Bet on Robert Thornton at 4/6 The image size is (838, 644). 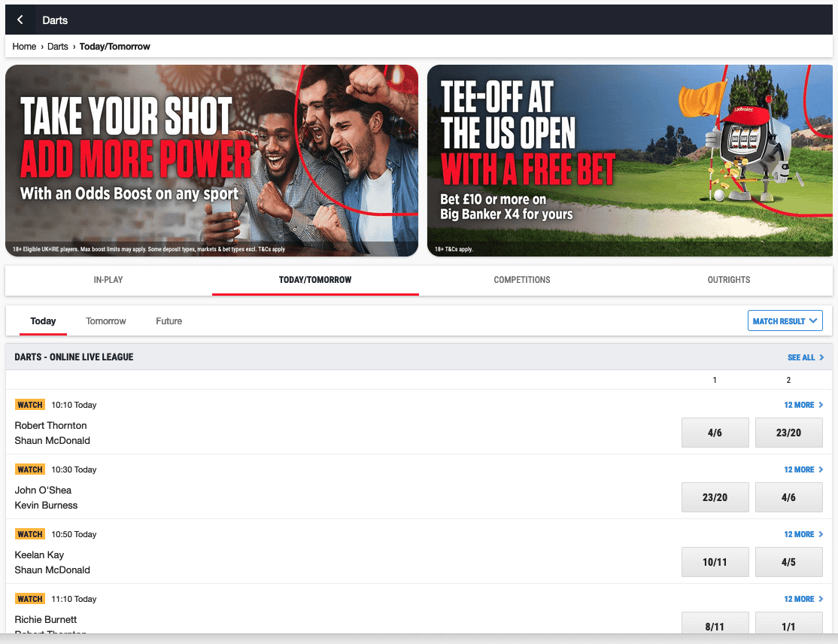(715, 433)
